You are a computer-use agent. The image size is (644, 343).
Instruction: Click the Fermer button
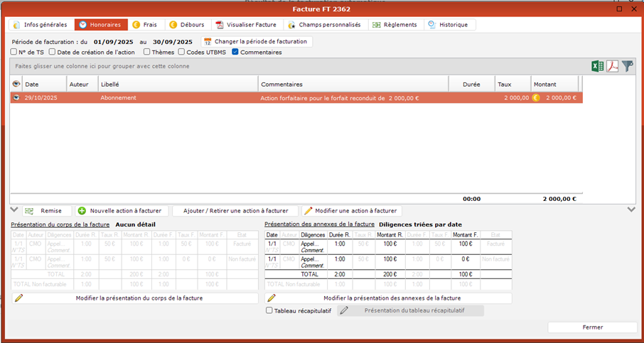click(x=592, y=327)
